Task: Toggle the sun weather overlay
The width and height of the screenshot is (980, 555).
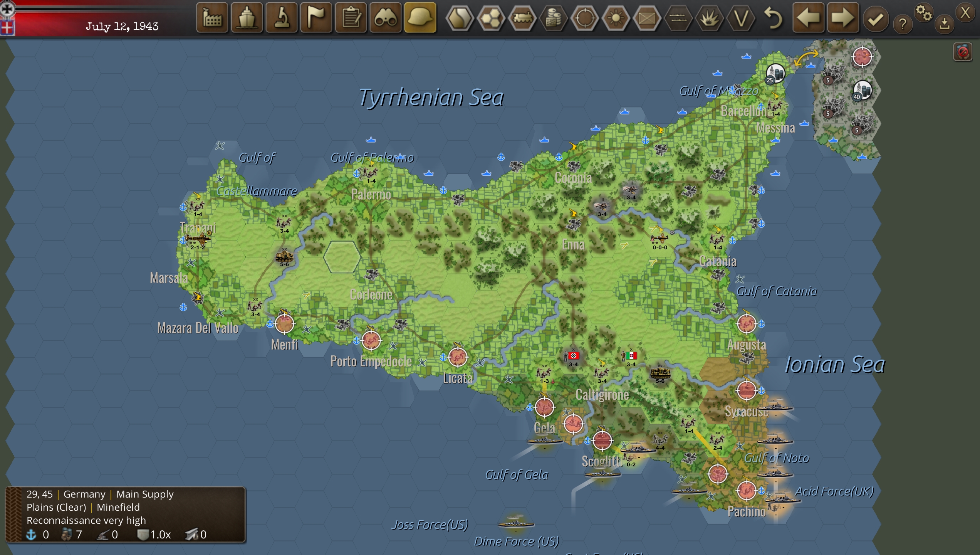Action: point(616,18)
